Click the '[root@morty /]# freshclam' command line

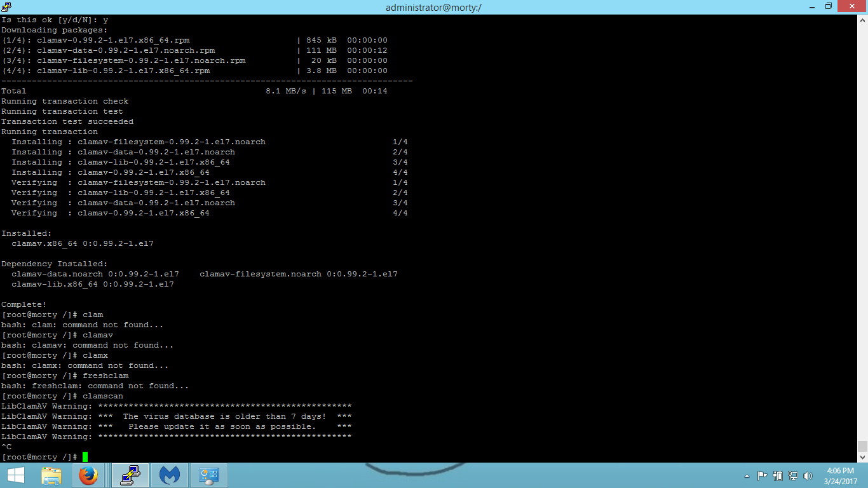click(x=65, y=376)
